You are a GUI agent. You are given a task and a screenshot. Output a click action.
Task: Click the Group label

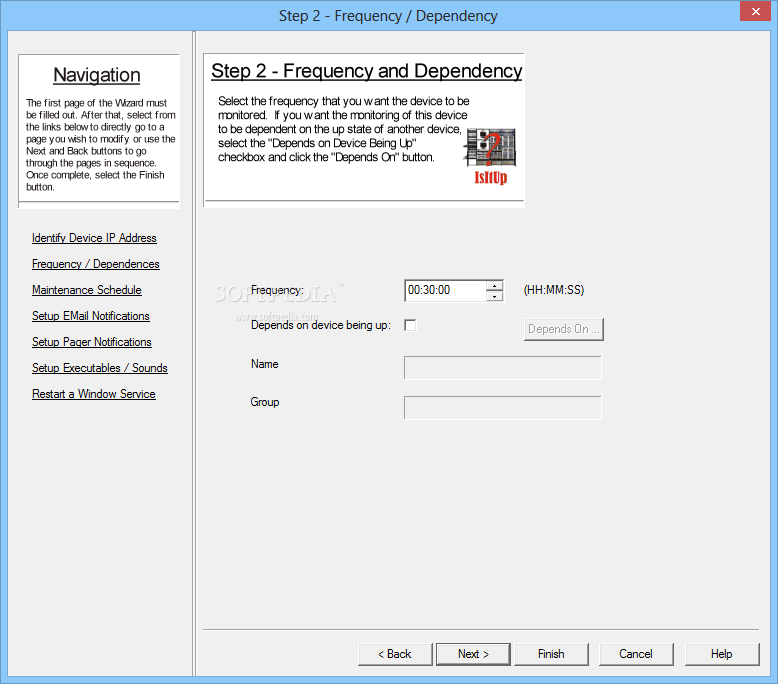point(264,402)
